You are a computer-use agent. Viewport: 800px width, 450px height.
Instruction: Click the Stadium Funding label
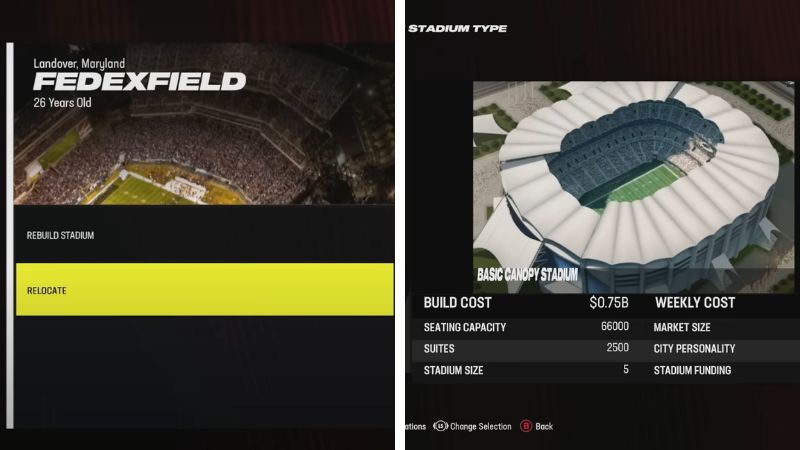click(x=692, y=370)
